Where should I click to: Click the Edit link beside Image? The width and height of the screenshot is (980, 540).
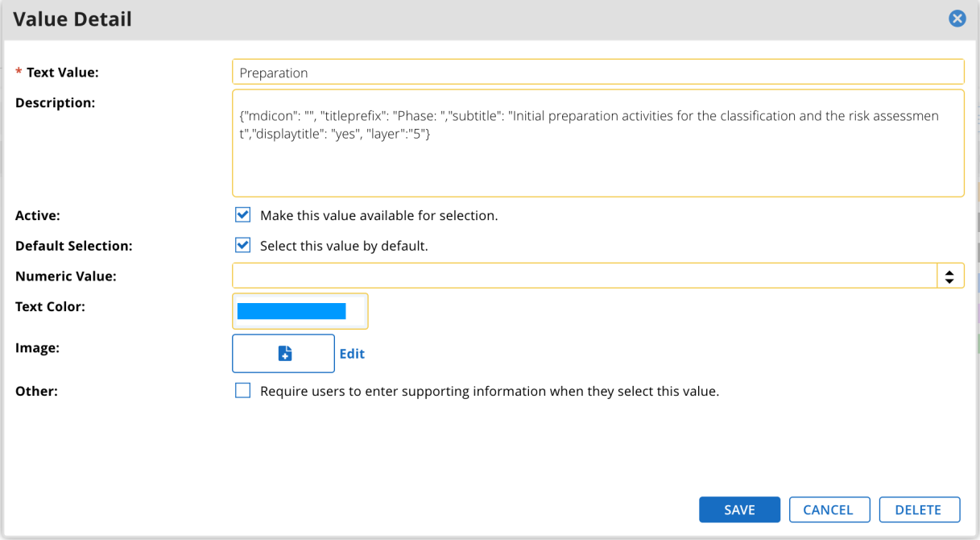pyautogui.click(x=352, y=354)
